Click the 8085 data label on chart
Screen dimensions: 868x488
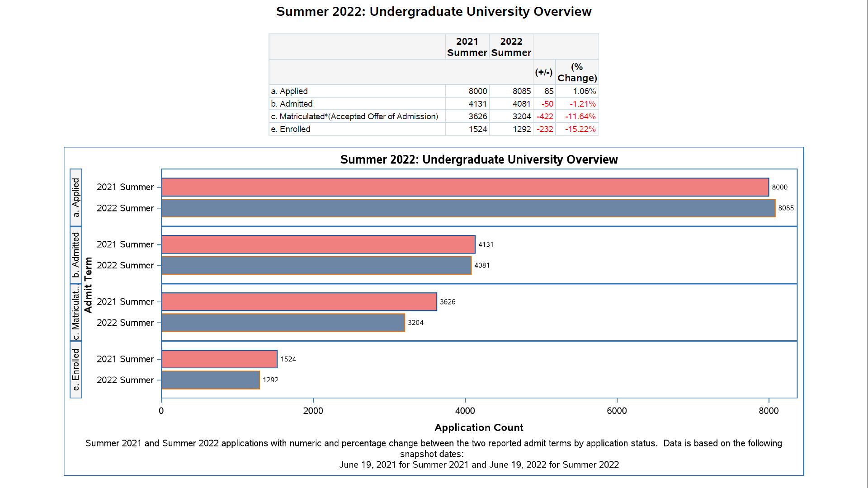point(786,208)
